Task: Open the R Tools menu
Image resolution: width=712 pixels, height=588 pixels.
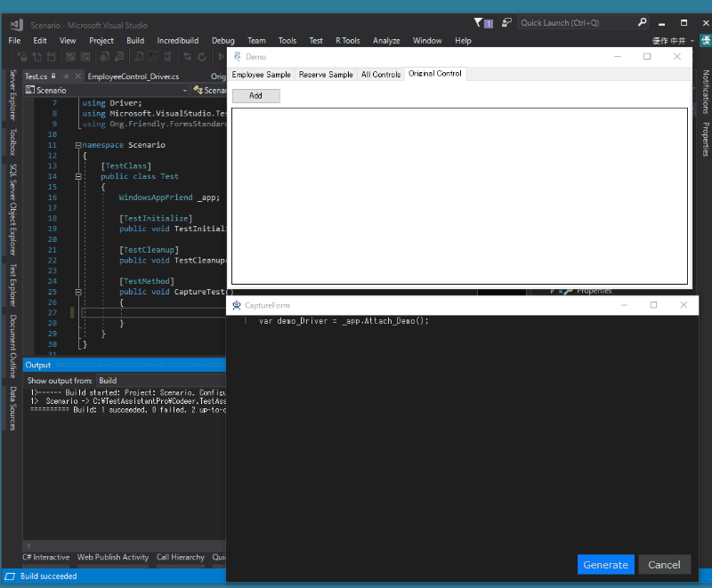Action: 347,41
